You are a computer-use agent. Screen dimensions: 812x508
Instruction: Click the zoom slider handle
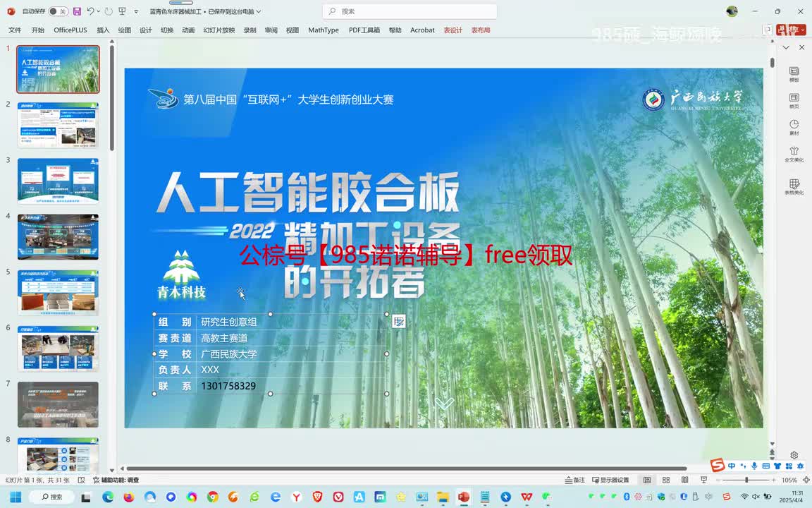coord(746,480)
